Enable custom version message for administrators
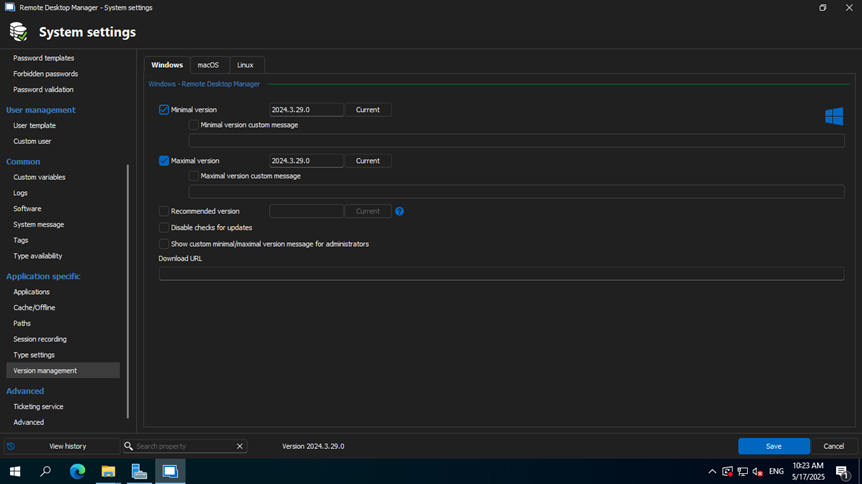The height and width of the screenshot is (484, 862). 164,244
